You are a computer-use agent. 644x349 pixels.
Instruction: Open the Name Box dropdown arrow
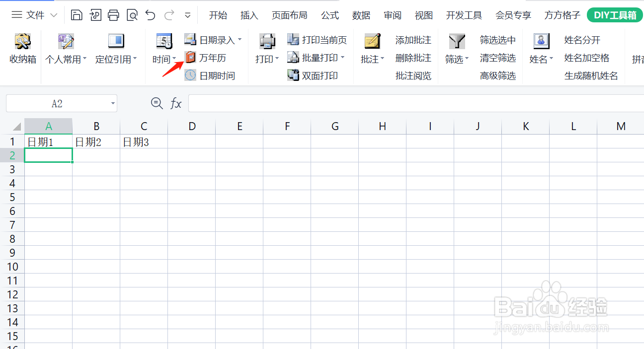(x=112, y=103)
